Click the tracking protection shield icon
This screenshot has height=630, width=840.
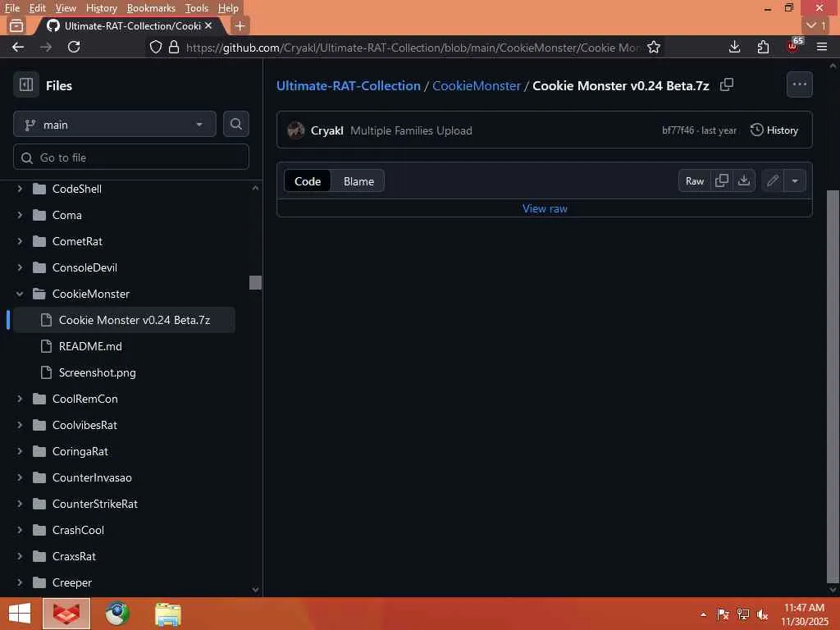[x=155, y=47]
